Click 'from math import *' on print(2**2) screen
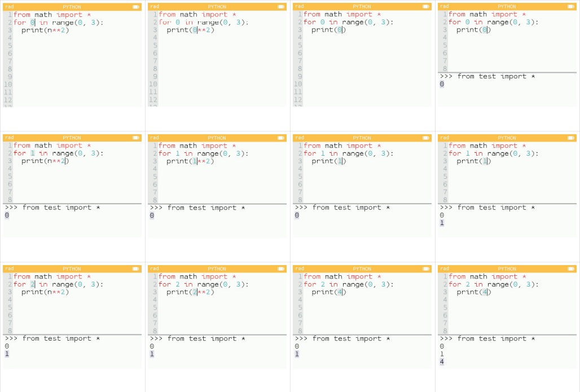The height and width of the screenshot is (392, 580). pyautogui.click(x=197, y=276)
